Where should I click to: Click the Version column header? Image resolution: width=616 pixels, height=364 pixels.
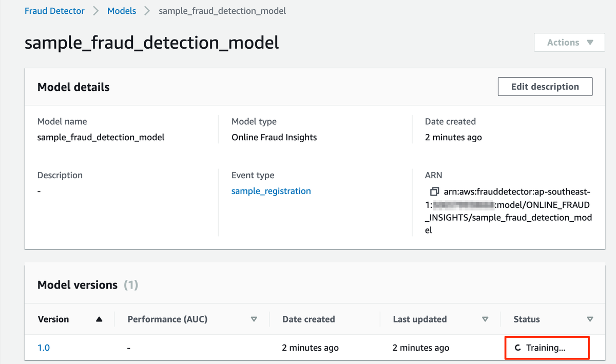click(53, 319)
